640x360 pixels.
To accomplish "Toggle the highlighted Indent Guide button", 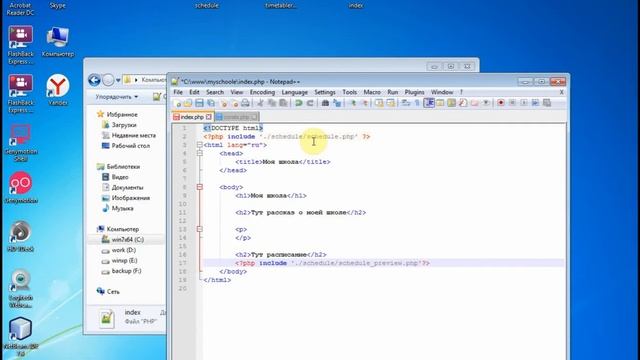I will 429,103.
